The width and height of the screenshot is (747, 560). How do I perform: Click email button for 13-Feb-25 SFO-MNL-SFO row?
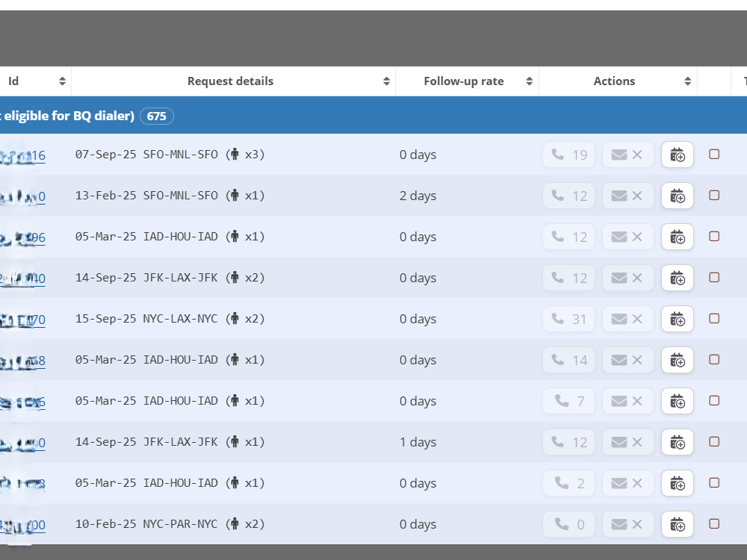(x=628, y=196)
